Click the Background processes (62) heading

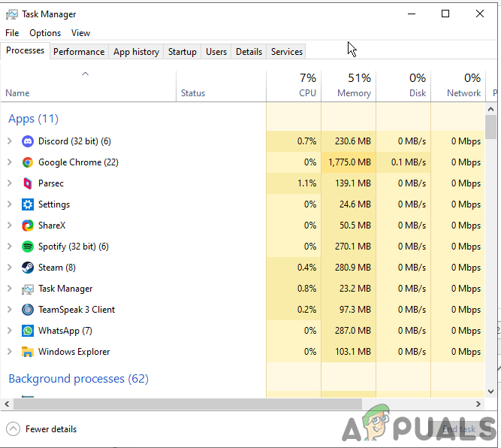click(x=79, y=379)
